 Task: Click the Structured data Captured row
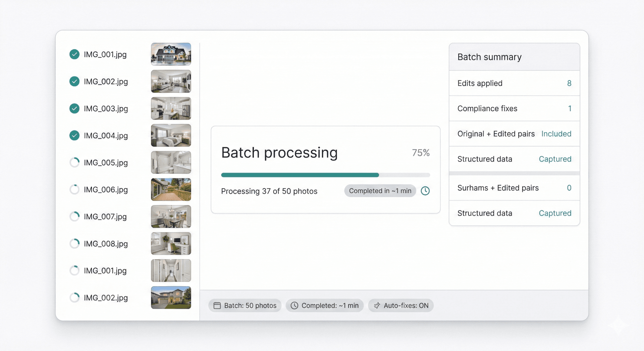point(514,159)
